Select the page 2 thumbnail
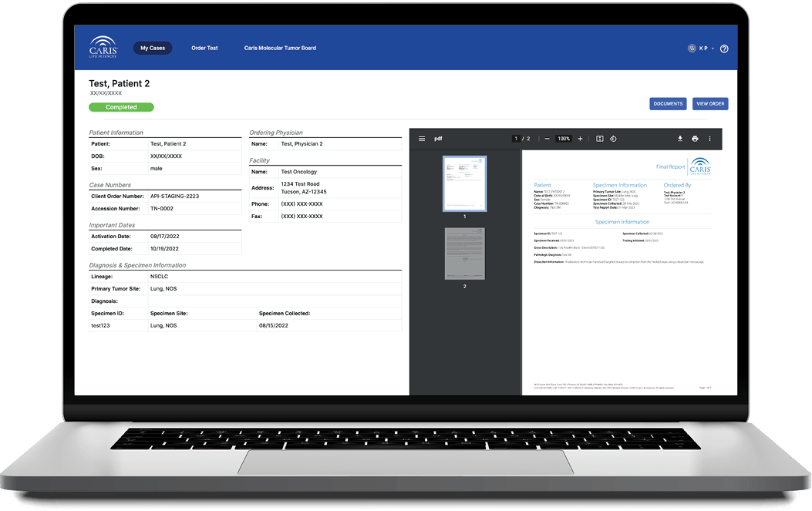The image size is (812, 511). (x=464, y=254)
